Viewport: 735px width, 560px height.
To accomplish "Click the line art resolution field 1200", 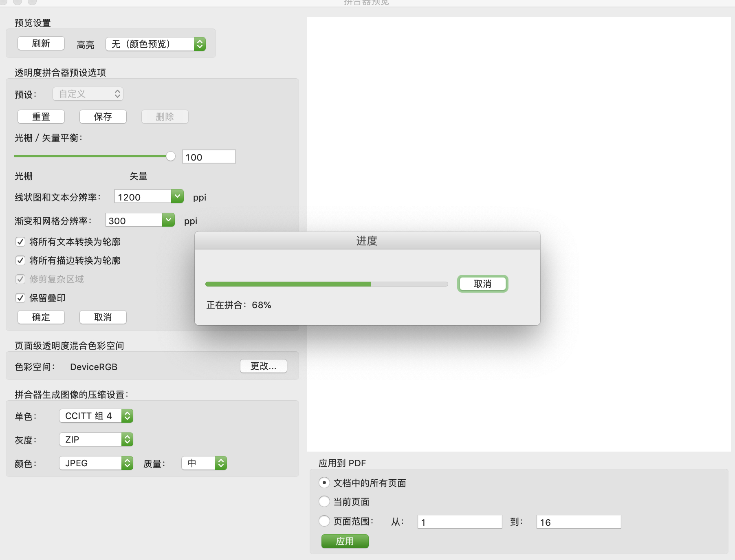I will 143,197.
